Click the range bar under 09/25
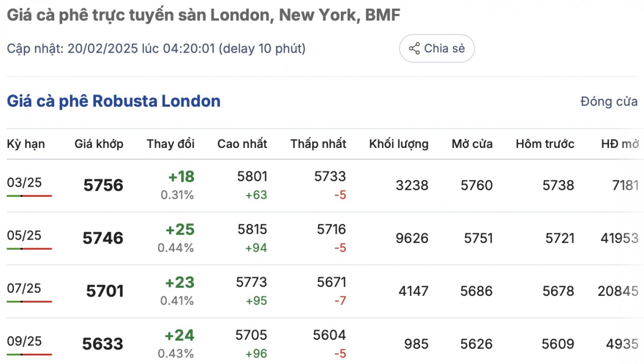644x364 pixels. coord(30,354)
